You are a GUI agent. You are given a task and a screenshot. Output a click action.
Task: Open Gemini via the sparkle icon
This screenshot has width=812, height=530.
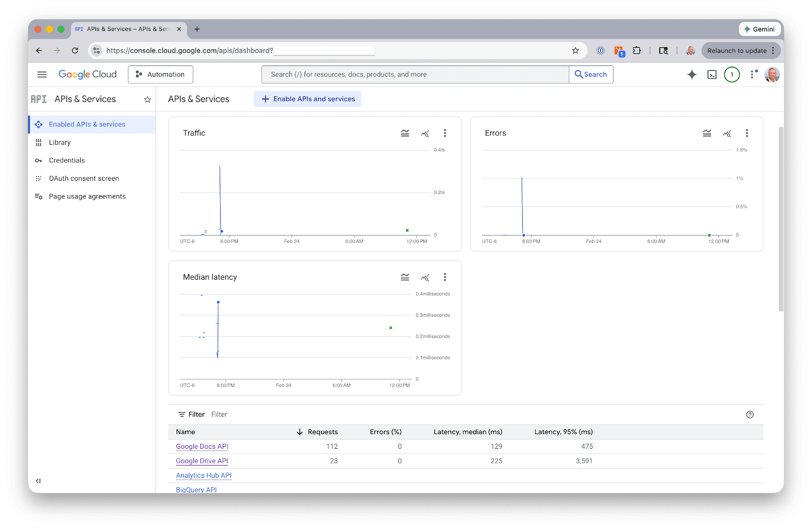[x=691, y=74]
